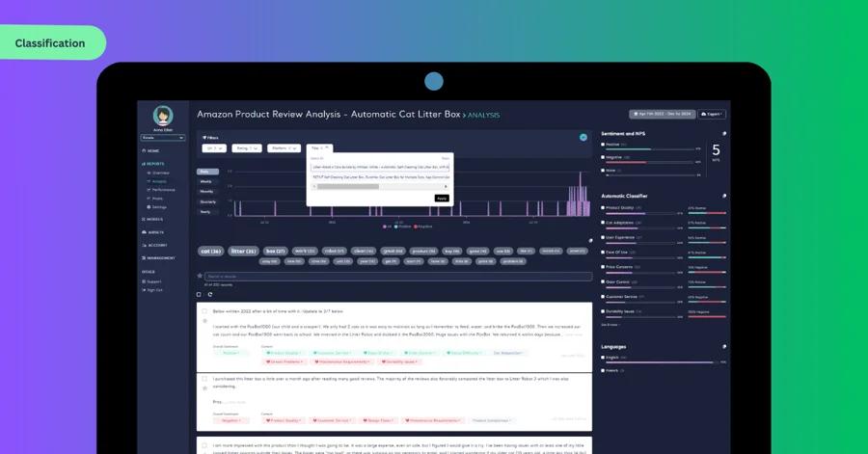Viewport: 868px width, 454px height.
Task: Click the Automatic Classifier panel corner icon
Action: click(x=723, y=196)
